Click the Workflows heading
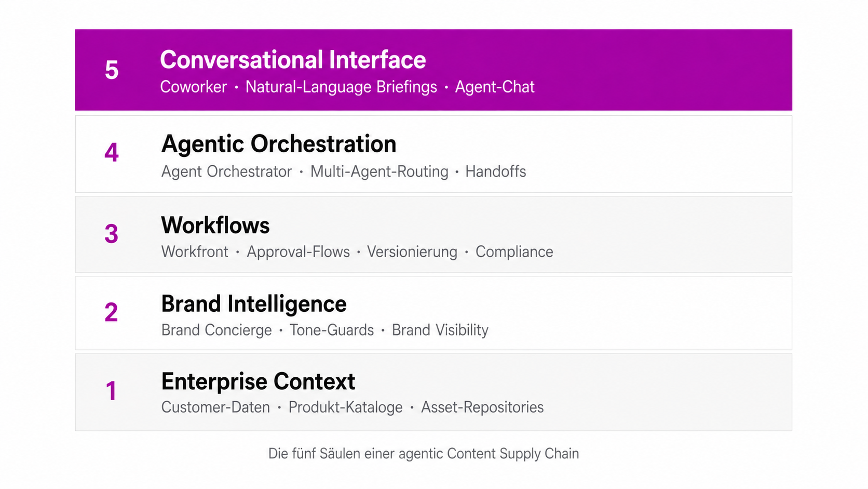This screenshot has width=868, height=489. coord(215,226)
